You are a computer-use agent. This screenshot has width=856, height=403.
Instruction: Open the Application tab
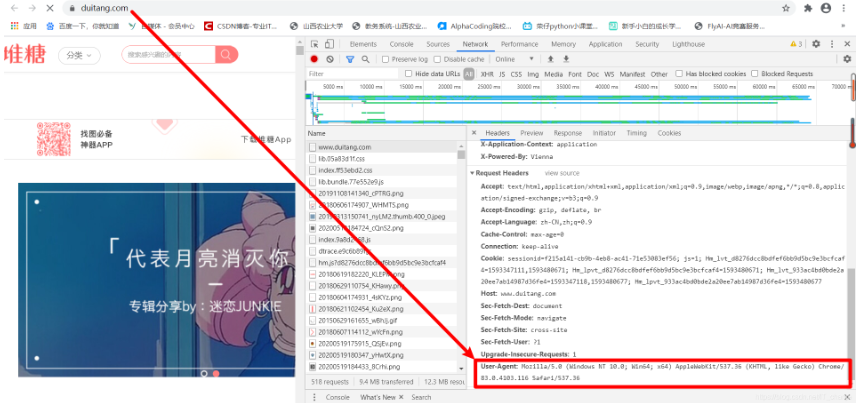click(x=605, y=44)
